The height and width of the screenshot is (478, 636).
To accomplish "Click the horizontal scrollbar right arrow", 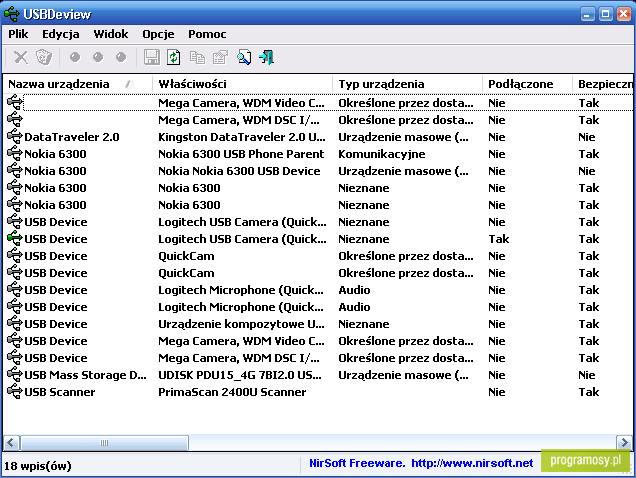I will [x=624, y=442].
